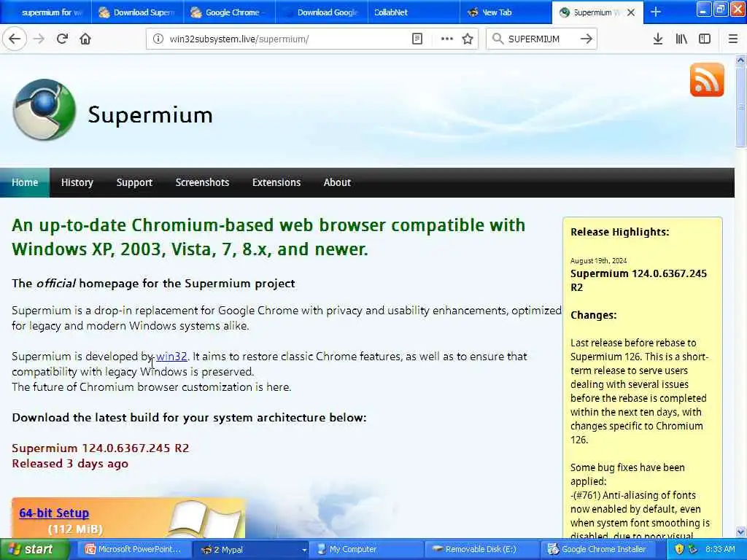Open the browser hamburger menu
This screenshot has width=747, height=560.
[733, 39]
